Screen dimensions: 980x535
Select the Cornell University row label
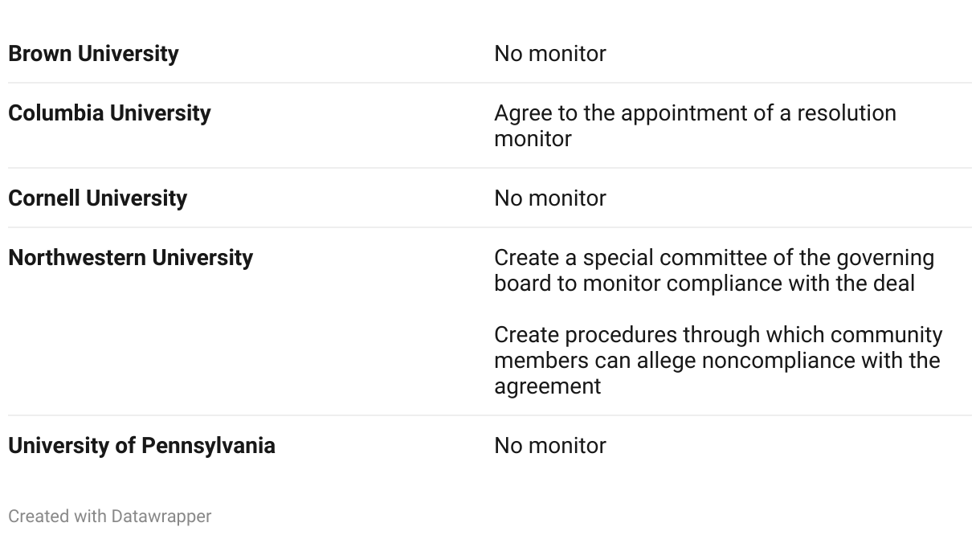pos(97,198)
